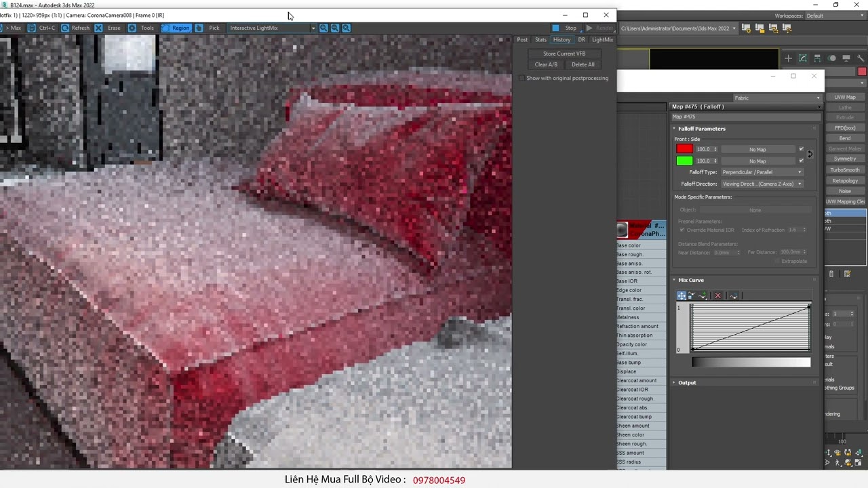The width and height of the screenshot is (868, 488).
Task: Select the Move point tool in Mix Curve
Action: tap(682, 296)
